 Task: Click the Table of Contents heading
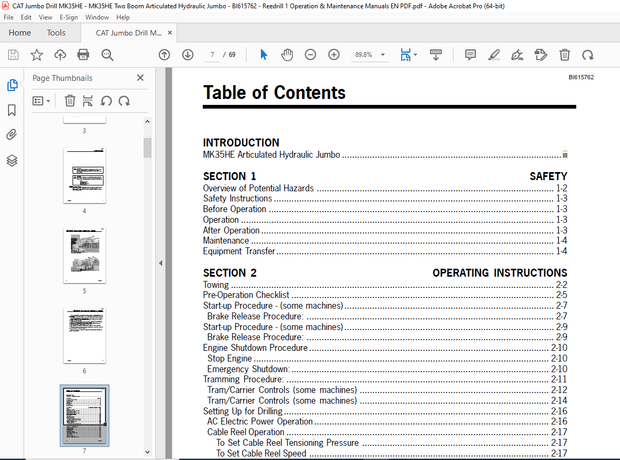274,93
